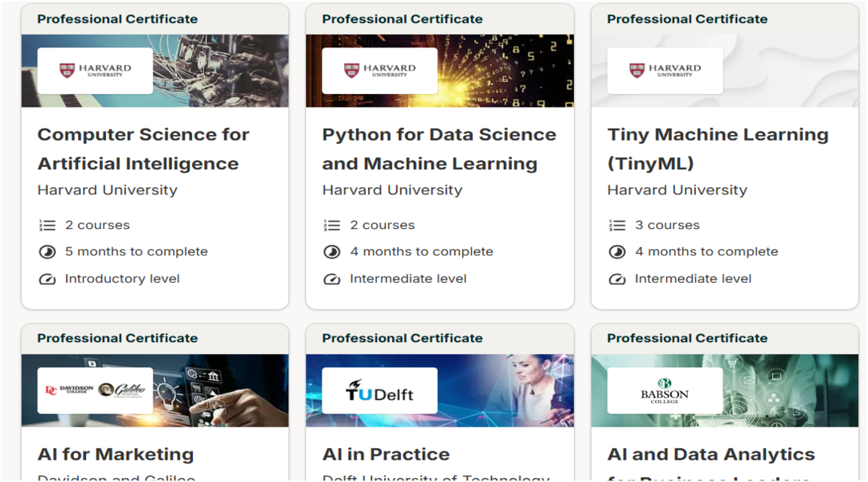Screen dimensions: 868x482
Task: Click Harvard logo on Computer Science card
Action: click(95, 71)
